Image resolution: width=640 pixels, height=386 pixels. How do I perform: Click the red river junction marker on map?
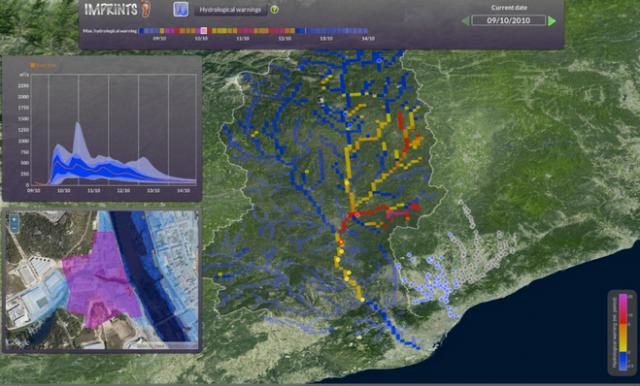tap(357, 215)
